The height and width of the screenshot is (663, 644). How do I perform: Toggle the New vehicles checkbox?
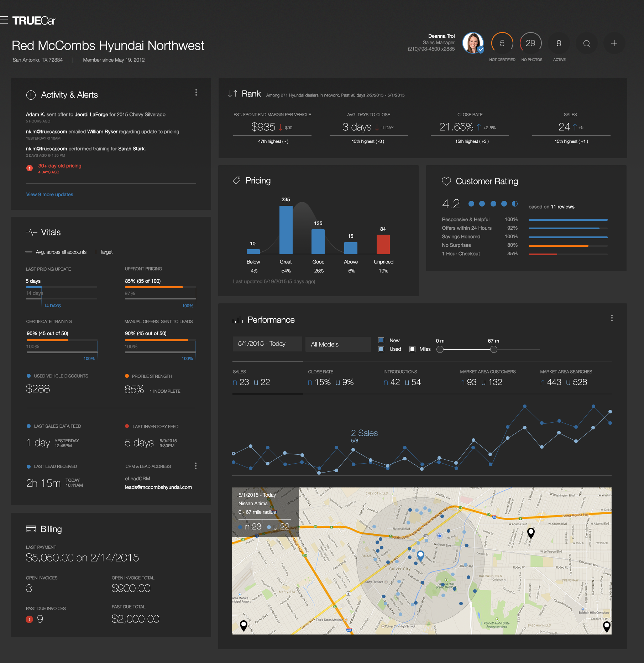pyautogui.click(x=381, y=340)
